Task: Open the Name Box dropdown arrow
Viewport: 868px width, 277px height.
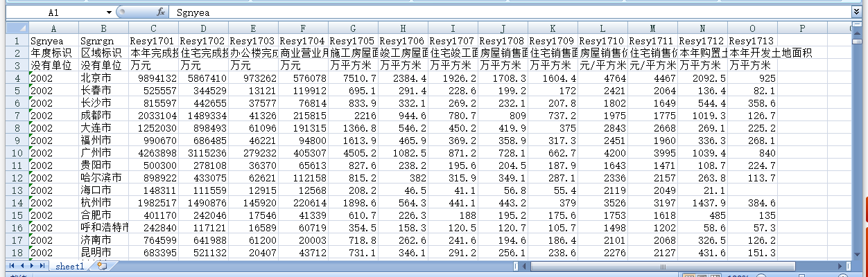Action: (x=109, y=12)
